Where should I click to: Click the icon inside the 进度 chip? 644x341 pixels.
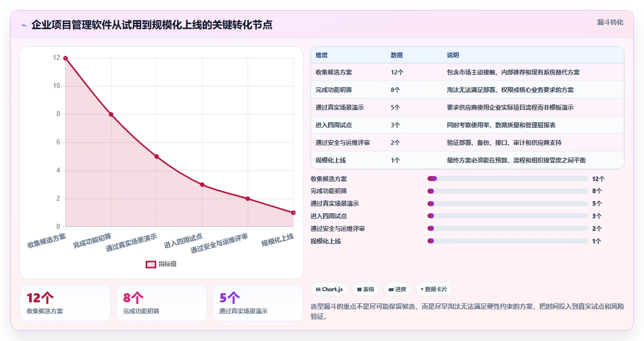tap(391, 290)
